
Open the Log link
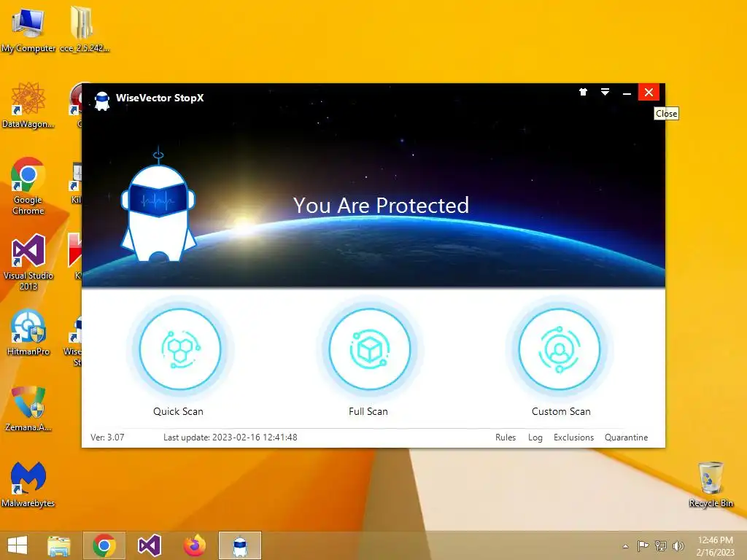535,437
